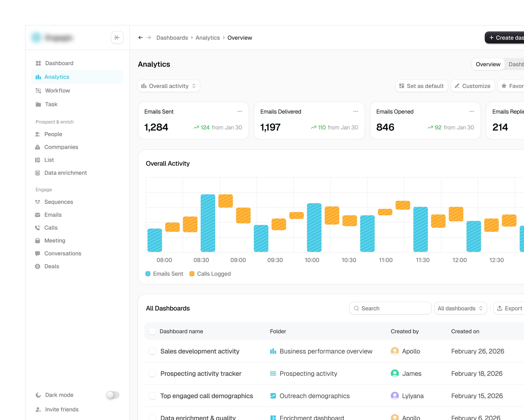Screen dimensions: 524x420
Task: Check the Sales development activity row checkbox
Action: [x=152, y=351]
